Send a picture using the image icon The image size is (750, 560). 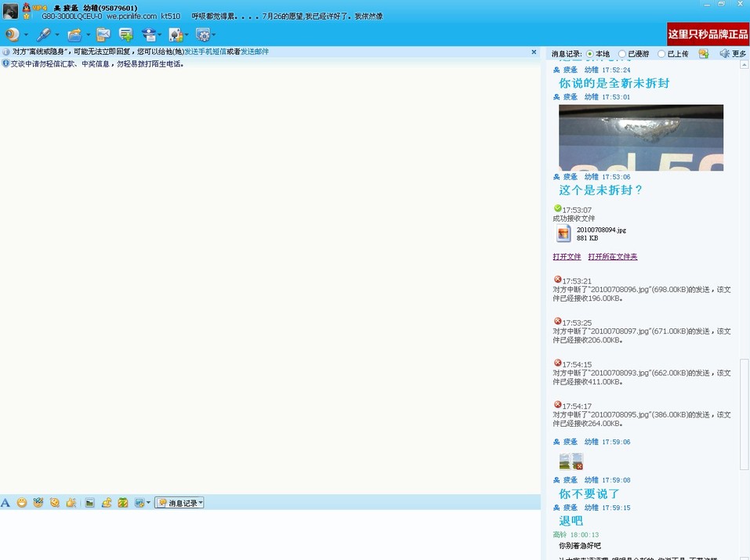tap(89, 503)
